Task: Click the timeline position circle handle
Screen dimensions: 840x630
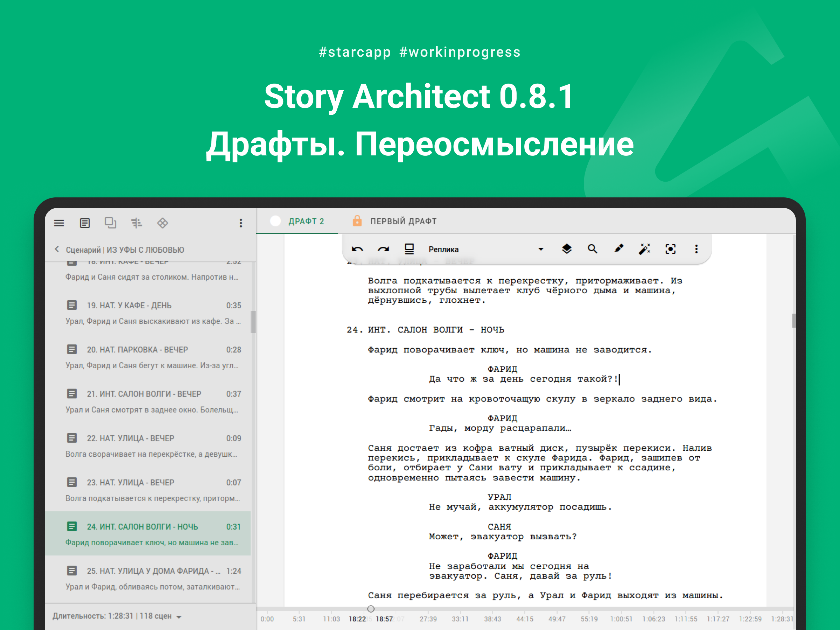Action: [371, 609]
